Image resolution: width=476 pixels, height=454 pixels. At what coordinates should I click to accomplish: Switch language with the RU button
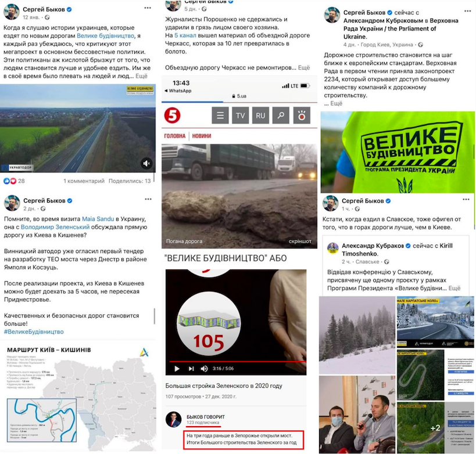(260, 116)
